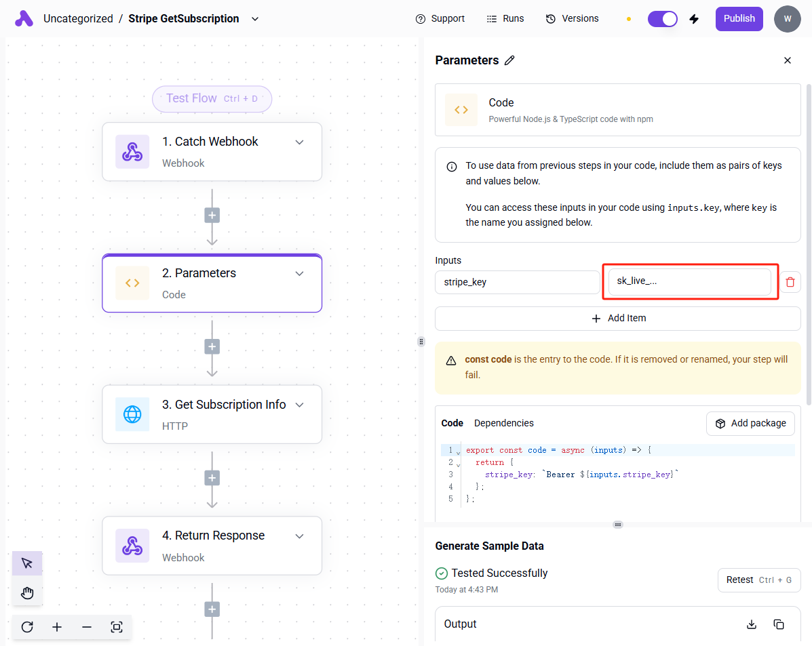
Task: Click the pencil icon next to Parameters title
Action: (x=509, y=60)
